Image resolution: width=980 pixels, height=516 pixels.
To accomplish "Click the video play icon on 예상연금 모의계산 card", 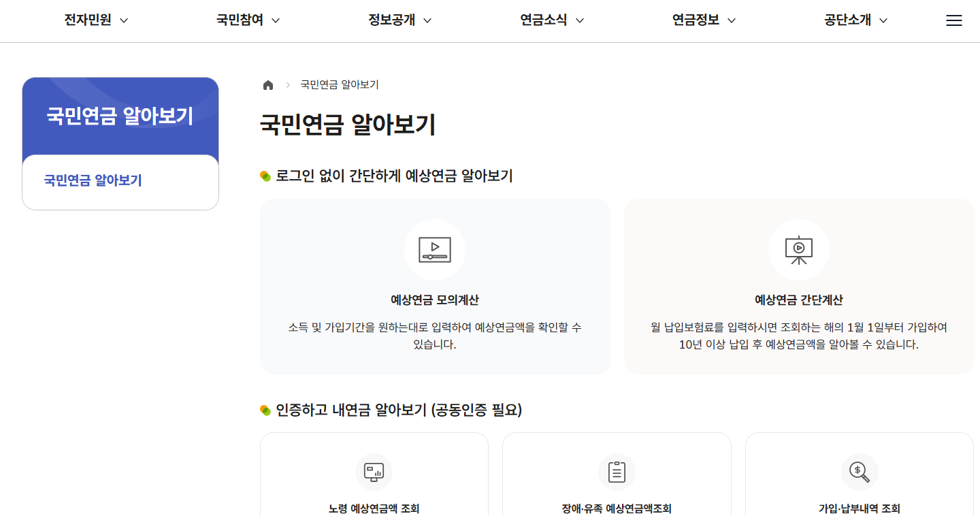I will 435,250.
